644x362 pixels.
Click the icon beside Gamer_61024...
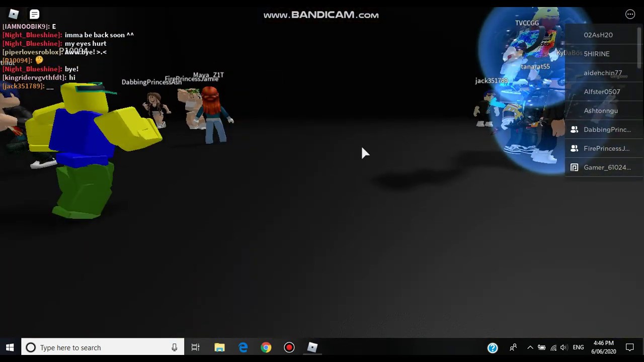click(574, 167)
